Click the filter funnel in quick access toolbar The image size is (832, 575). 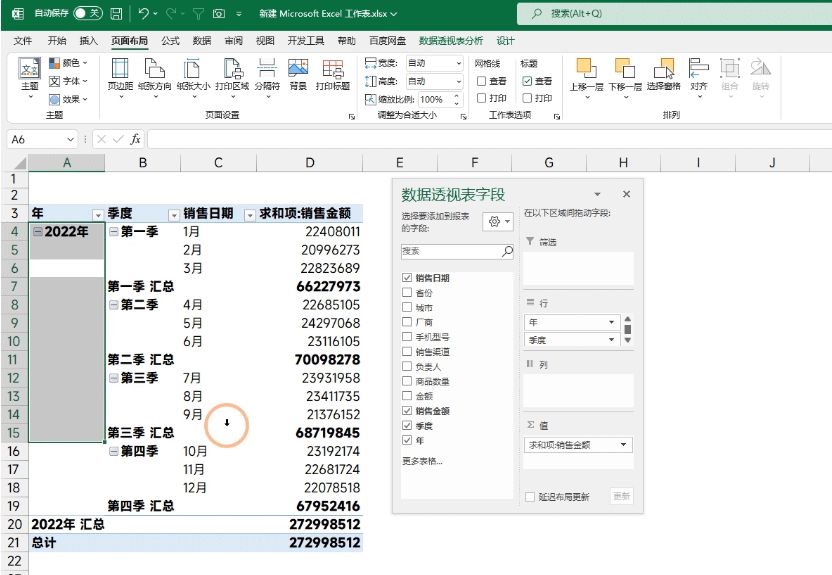pos(198,14)
